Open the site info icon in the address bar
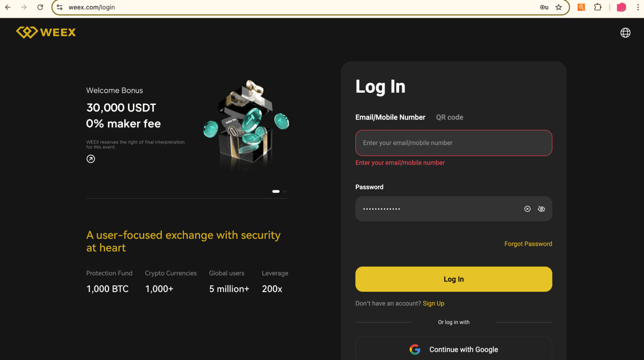Screen dimensions: 644x360 (x=59, y=7)
